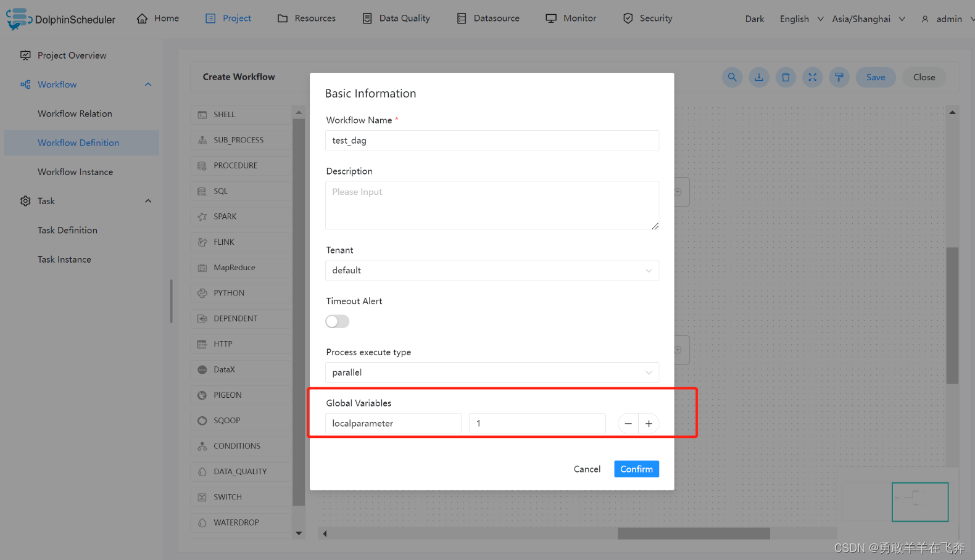
Task: Open the Security menu
Action: tap(647, 19)
